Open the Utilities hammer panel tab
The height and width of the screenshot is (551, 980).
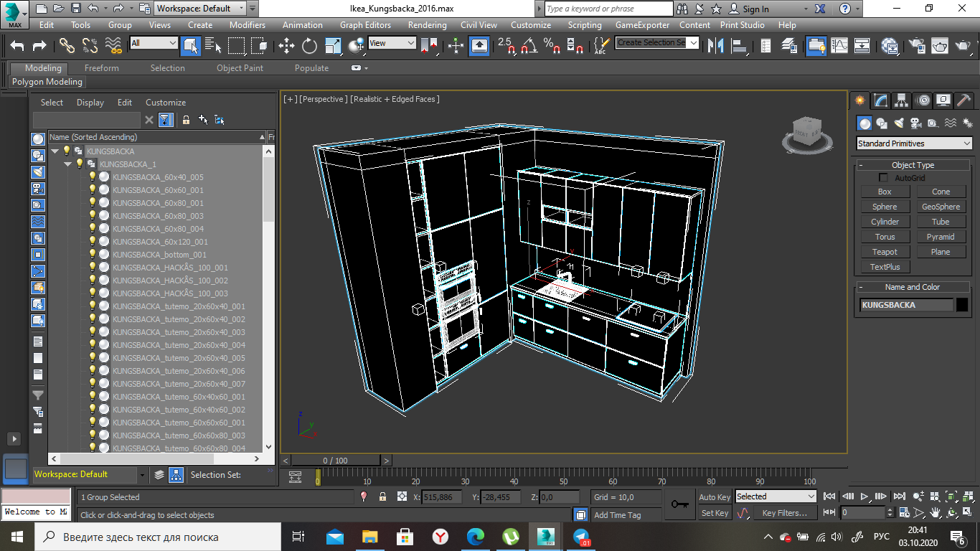click(x=965, y=100)
